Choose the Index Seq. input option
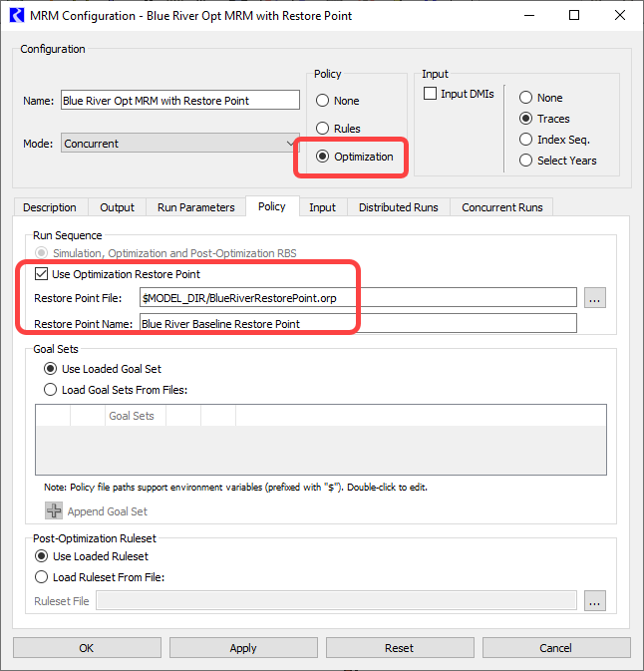Image resolution: width=644 pixels, height=671 pixels. point(525,140)
